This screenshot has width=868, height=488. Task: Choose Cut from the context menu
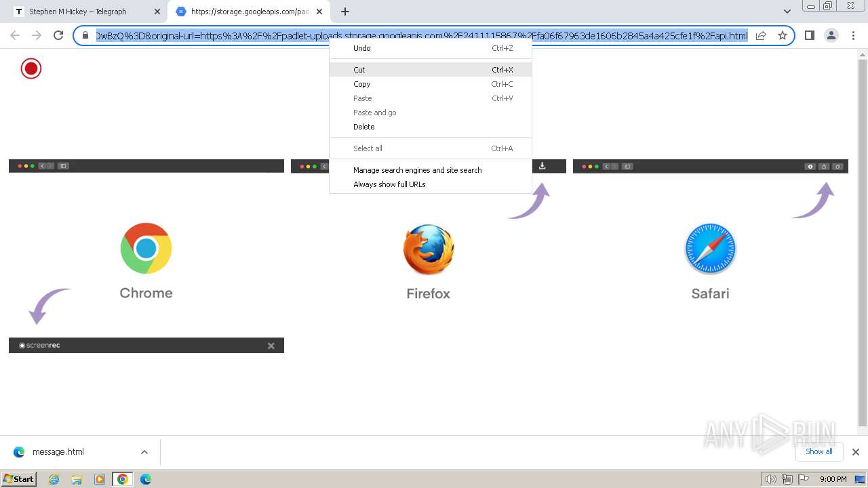(x=431, y=70)
